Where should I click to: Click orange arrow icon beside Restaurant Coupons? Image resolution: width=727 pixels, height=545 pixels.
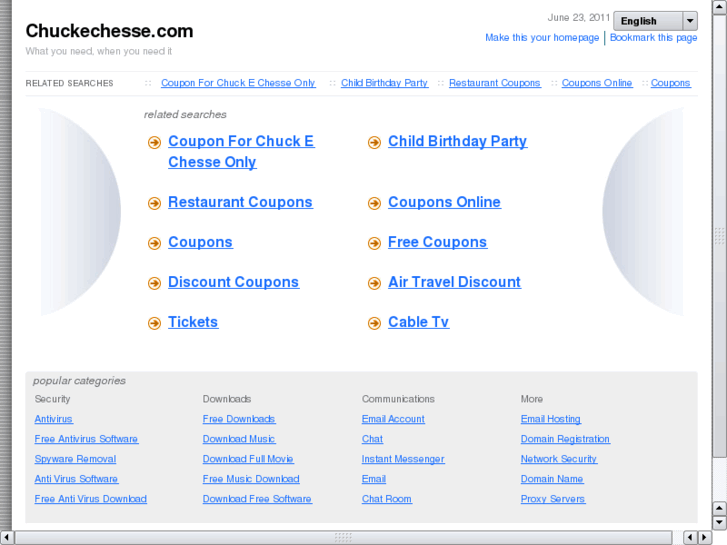coord(154,203)
